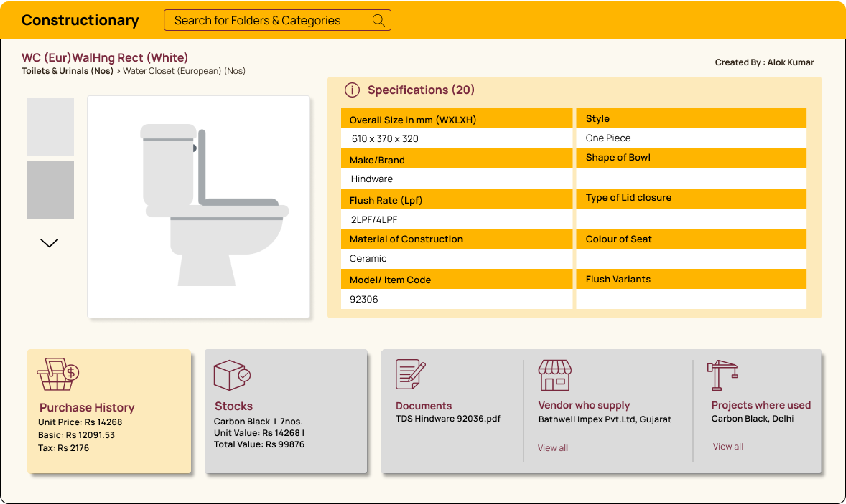Click the Hindware value
Viewport: 846px width, 504px height.
pos(372,179)
